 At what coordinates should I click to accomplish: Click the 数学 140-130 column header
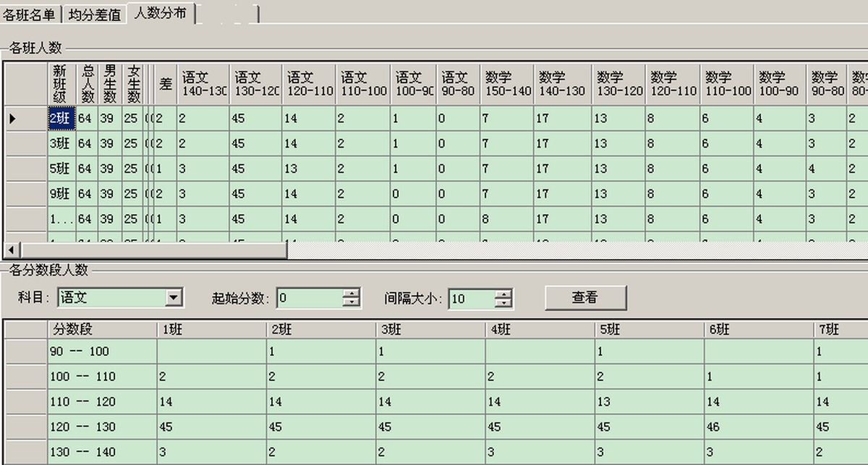(562, 84)
